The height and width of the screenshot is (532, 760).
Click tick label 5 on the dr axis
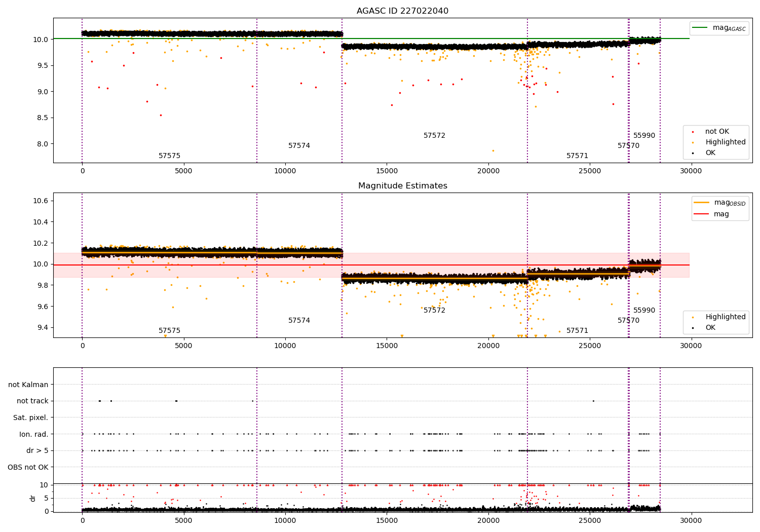click(47, 499)
